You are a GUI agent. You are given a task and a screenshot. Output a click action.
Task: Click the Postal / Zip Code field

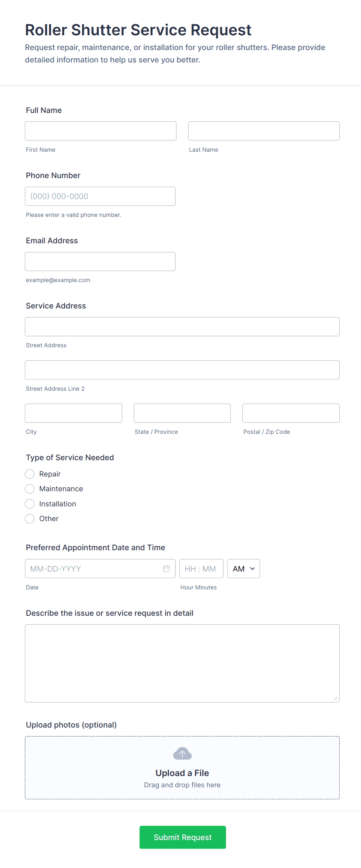pos(291,413)
